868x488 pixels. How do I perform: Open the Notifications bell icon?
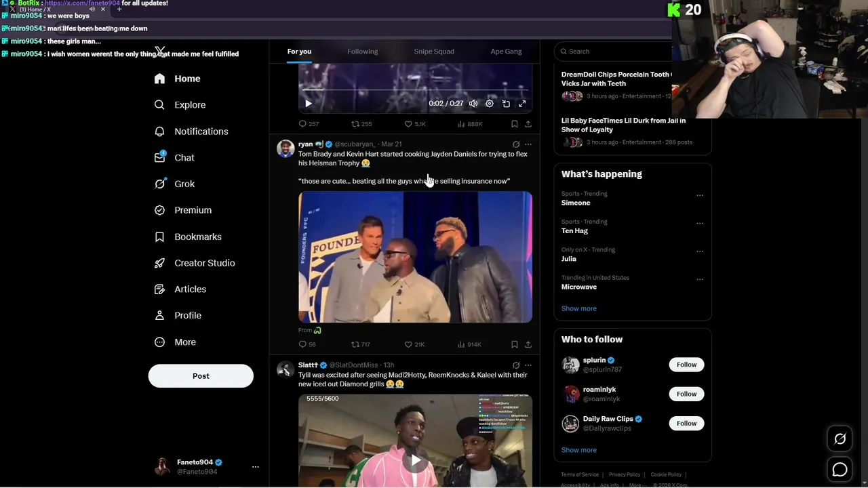click(159, 131)
